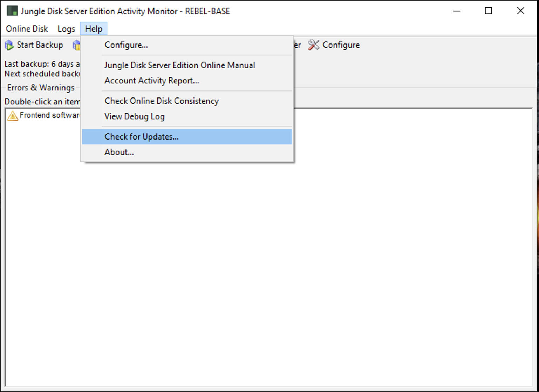Click Start Backup toolbar label
Viewport: 539px width, 392px height.
tap(40, 45)
